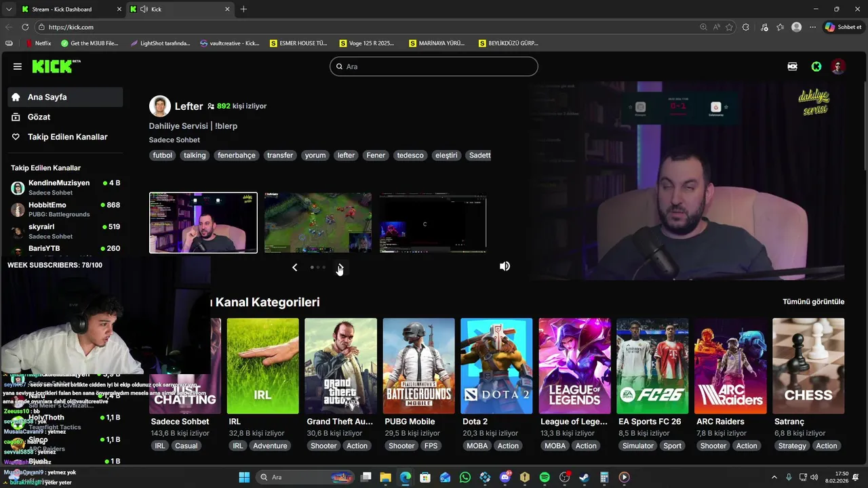Open Takip Edilen Kanallar in sidebar
Screen dimensions: 868x488
pyautogui.click(x=67, y=137)
